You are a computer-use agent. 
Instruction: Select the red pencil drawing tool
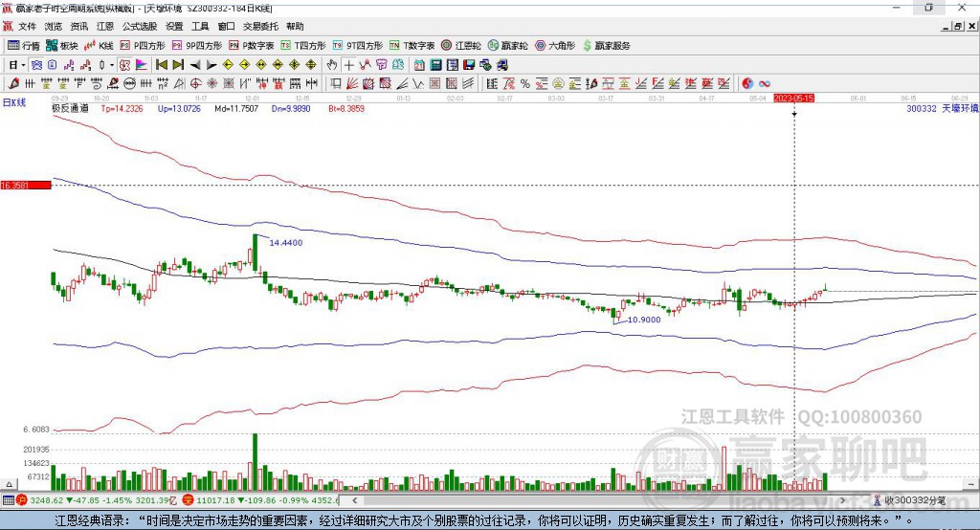(x=13, y=84)
